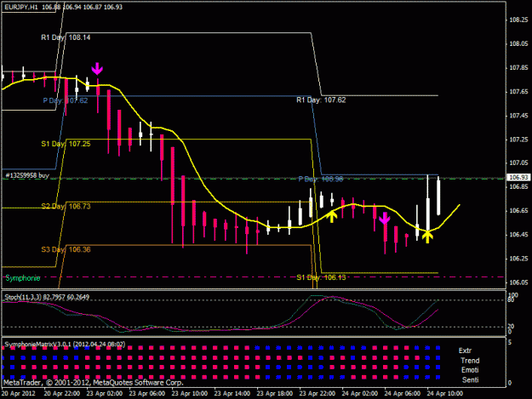Click the '23 Apr 18:00' time axis label

point(275,394)
